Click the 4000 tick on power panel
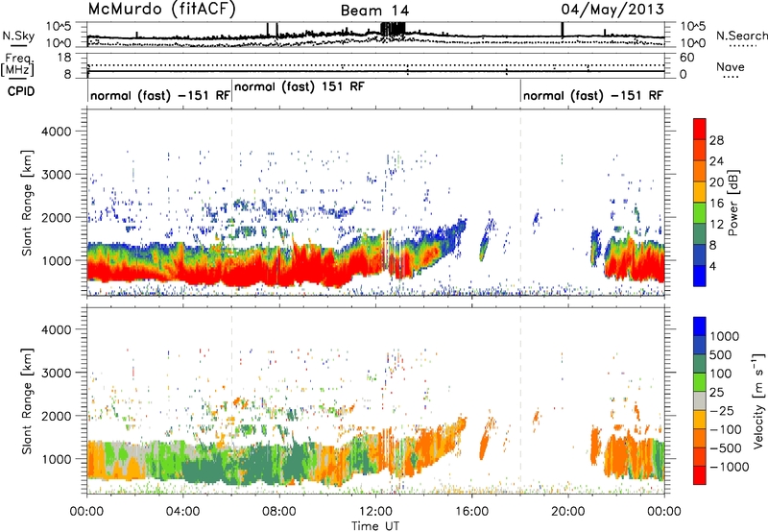The image size is (768, 532). (x=55, y=132)
